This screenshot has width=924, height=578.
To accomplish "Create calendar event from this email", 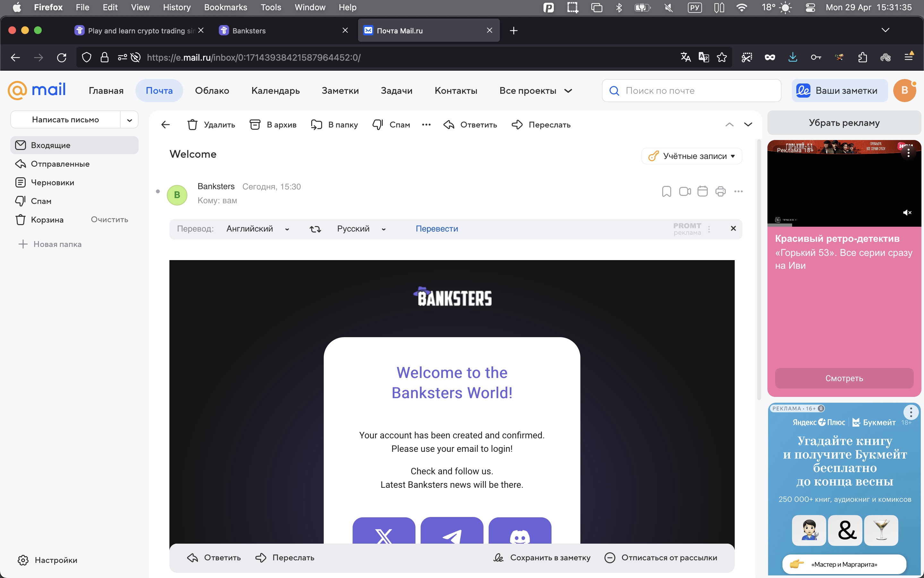I will (703, 191).
